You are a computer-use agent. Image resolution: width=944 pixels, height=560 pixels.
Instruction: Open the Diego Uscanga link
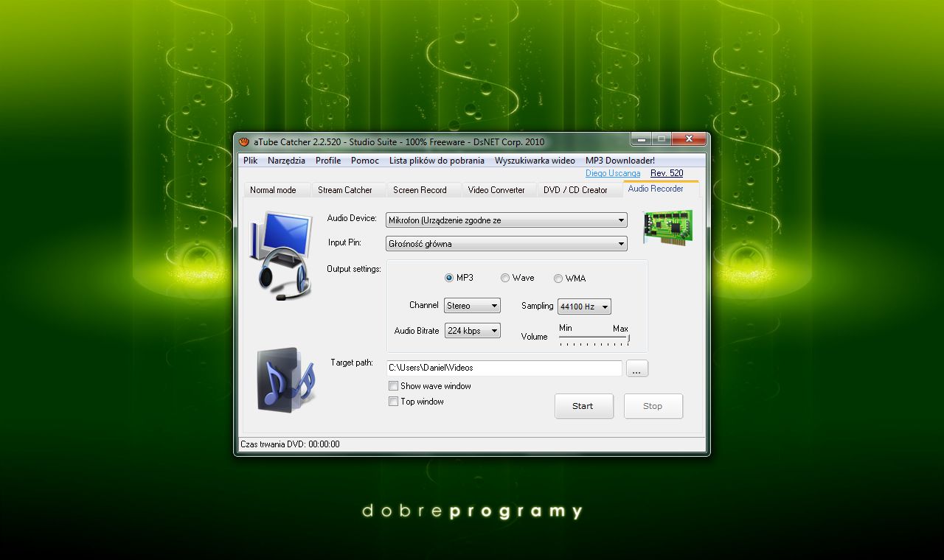[613, 173]
